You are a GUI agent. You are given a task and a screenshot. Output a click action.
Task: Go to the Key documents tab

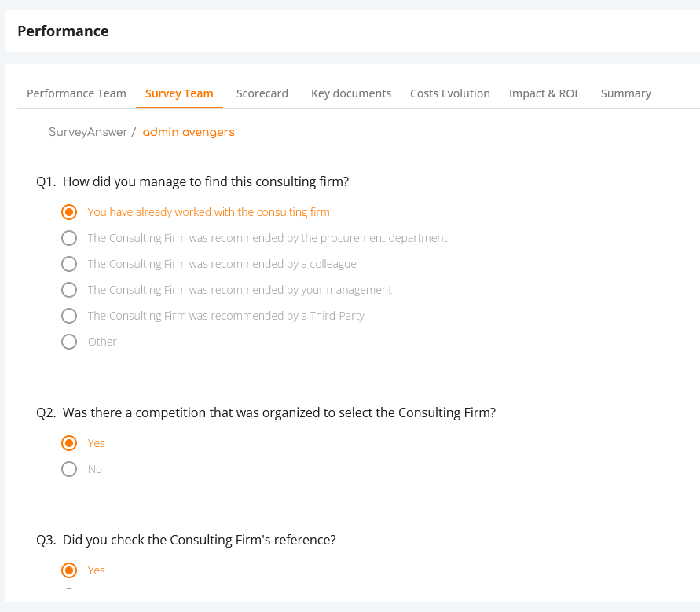pyautogui.click(x=351, y=93)
